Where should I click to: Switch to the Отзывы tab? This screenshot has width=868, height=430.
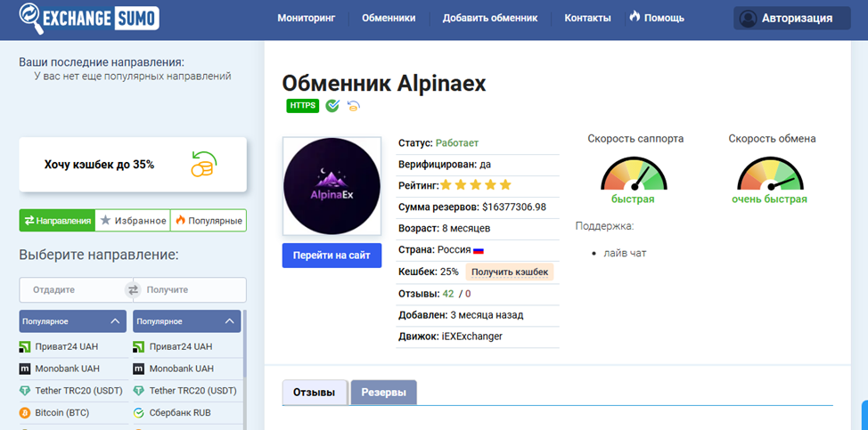pyautogui.click(x=315, y=393)
